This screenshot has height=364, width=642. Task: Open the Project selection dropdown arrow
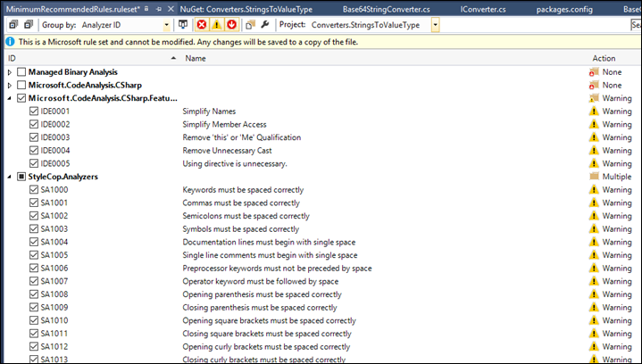pyautogui.click(x=435, y=25)
